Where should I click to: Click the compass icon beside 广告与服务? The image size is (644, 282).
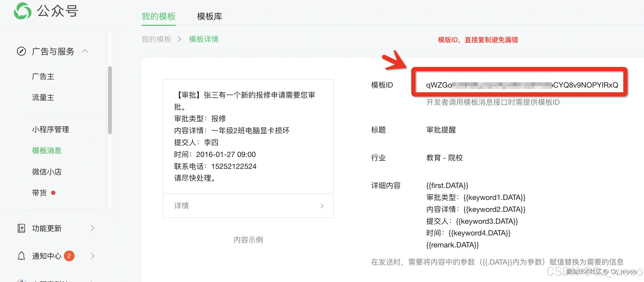pos(21,51)
